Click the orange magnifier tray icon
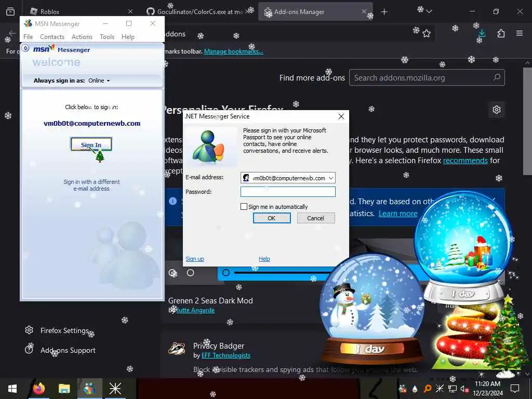Image resolution: width=532 pixels, height=399 pixels. point(427,389)
